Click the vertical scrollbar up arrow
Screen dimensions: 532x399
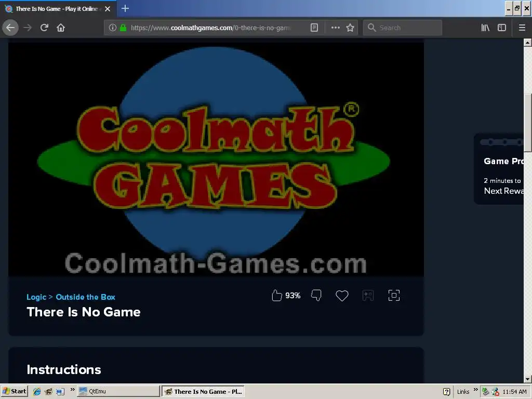pyautogui.click(x=528, y=43)
